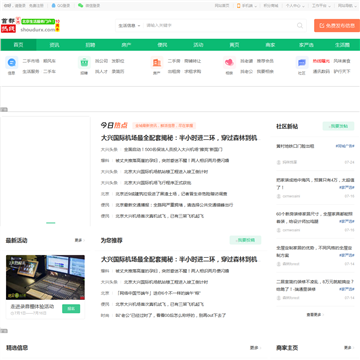The width and height of the screenshot is (360, 360).
Task: Open the orange 房产 building icon
Action: (156, 62)
